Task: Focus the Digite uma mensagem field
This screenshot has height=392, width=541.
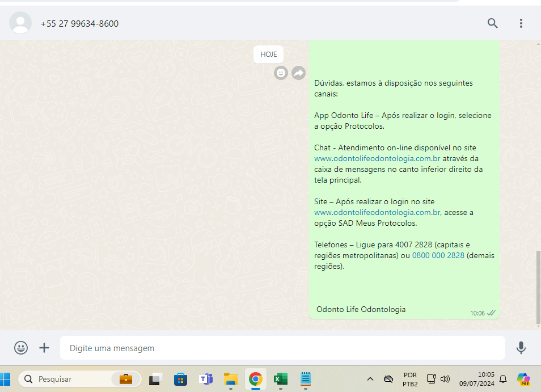Action: click(x=282, y=348)
